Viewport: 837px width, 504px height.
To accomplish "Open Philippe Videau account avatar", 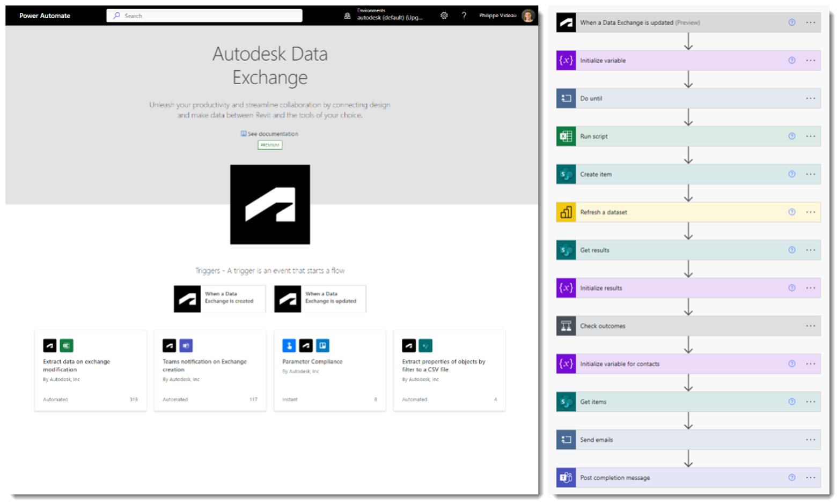I will [x=528, y=16].
